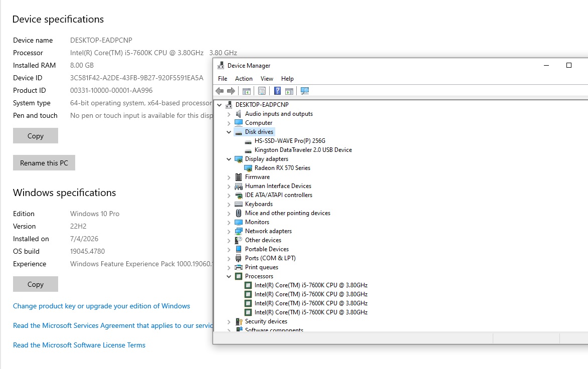Click the Monitors category icon

pyautogui.click(x=239, y=222)
